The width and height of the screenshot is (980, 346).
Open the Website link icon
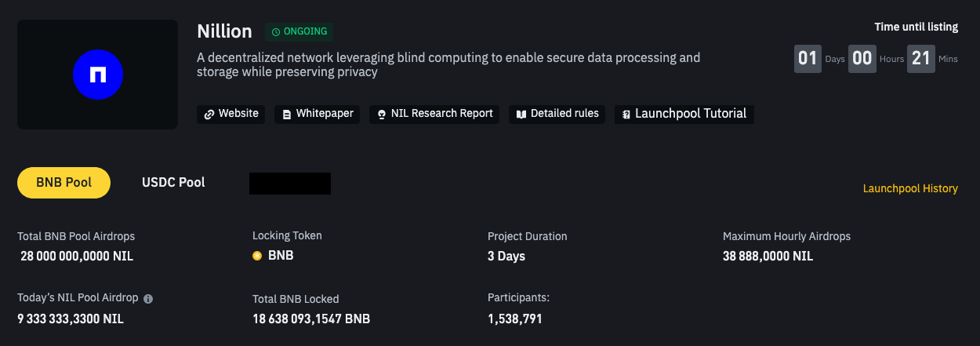pos(209,114)
